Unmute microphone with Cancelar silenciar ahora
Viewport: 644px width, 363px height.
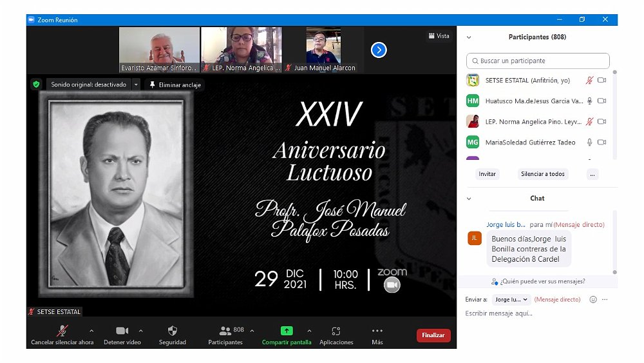coord(62,331)
